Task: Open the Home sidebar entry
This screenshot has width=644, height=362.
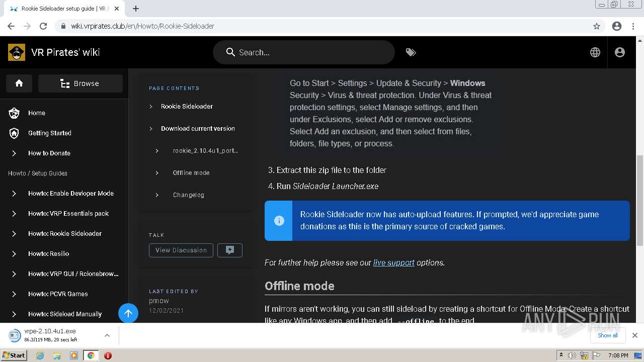Action: (x=64, y=113)
